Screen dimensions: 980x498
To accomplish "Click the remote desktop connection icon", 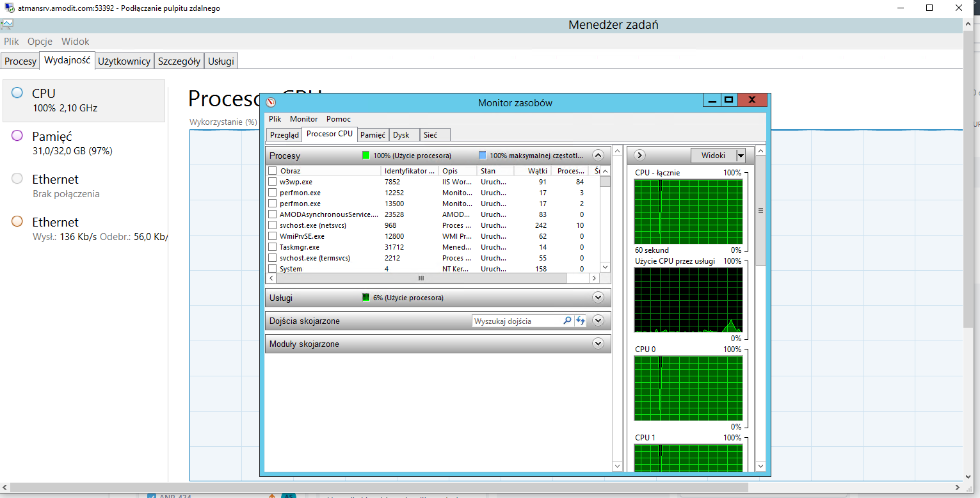I will 8,8.
